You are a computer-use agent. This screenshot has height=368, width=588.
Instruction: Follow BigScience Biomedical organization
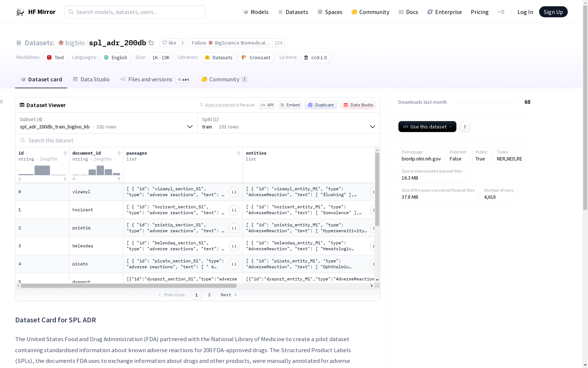[230, 43]
